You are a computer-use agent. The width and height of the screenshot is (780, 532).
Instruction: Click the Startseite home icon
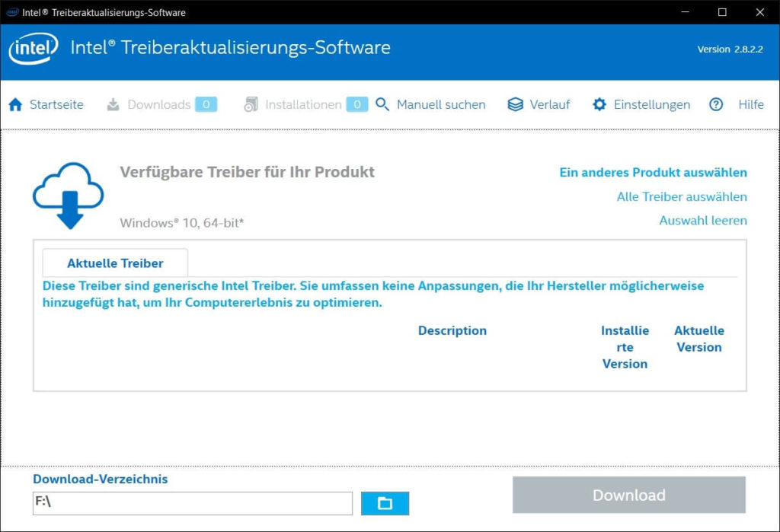pyautogui.click(x=15, y=105)
